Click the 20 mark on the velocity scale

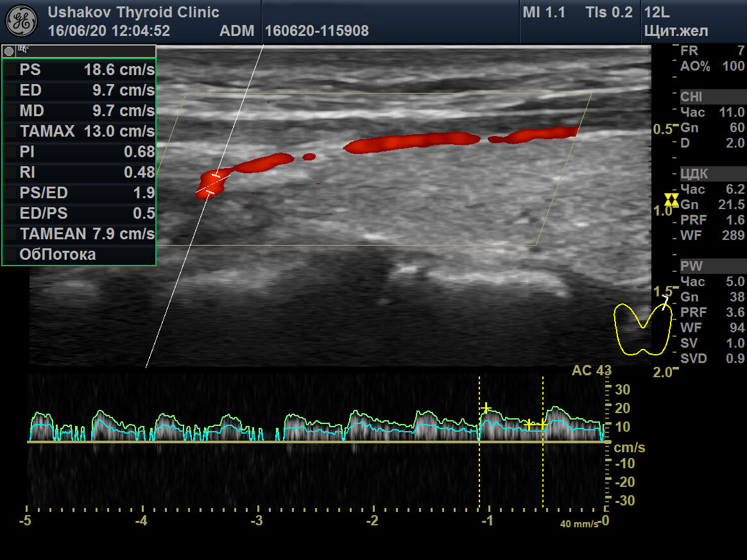coord(622,408)
